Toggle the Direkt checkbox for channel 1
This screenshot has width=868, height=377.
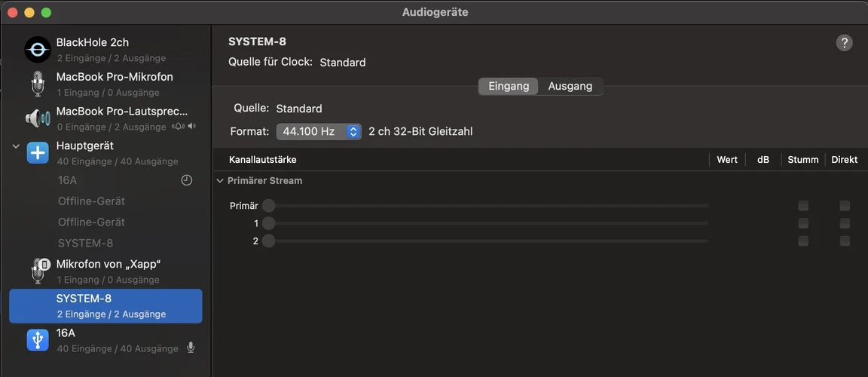tap(845, 223)
